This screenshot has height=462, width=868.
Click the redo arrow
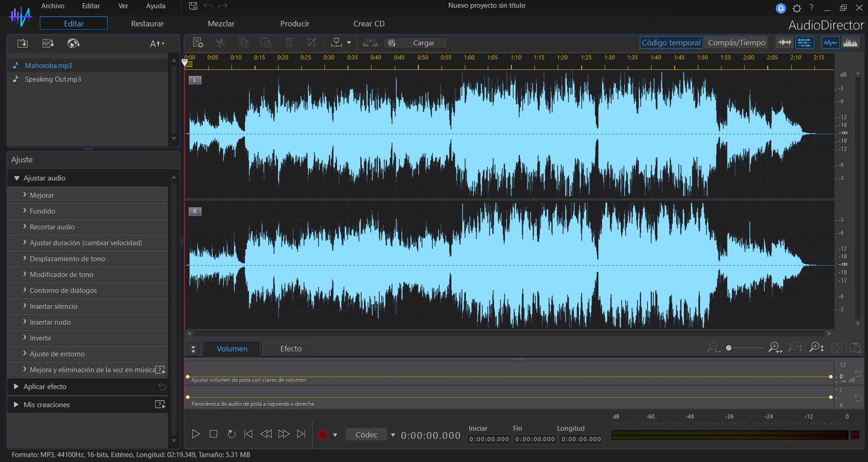click(223, 6)
